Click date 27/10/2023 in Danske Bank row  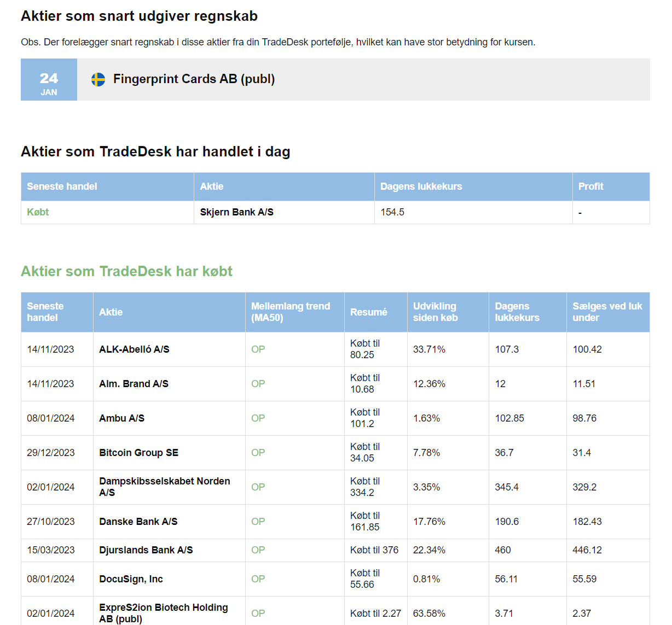pyautogui.click(x=50, y=522)
